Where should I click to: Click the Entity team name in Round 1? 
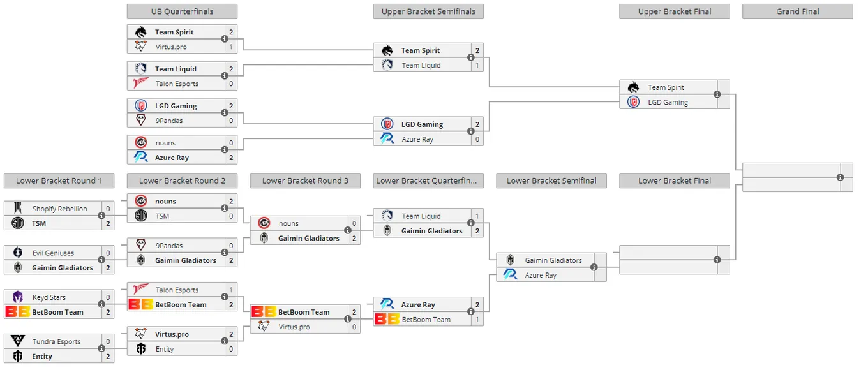pos(42,357)
